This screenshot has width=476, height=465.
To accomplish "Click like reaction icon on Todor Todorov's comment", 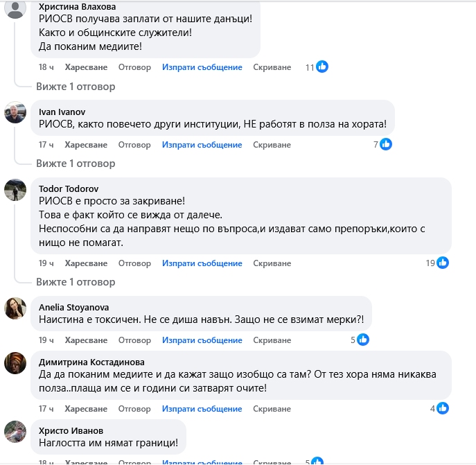I will coord(443,263).
